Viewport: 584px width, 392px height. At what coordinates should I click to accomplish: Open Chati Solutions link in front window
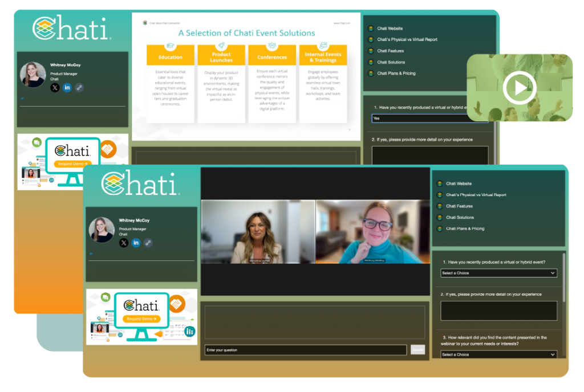tap(460, 218)
